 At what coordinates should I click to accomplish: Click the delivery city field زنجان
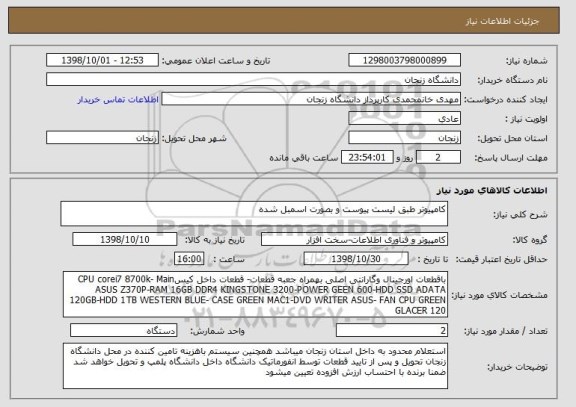tap(102, 138)
